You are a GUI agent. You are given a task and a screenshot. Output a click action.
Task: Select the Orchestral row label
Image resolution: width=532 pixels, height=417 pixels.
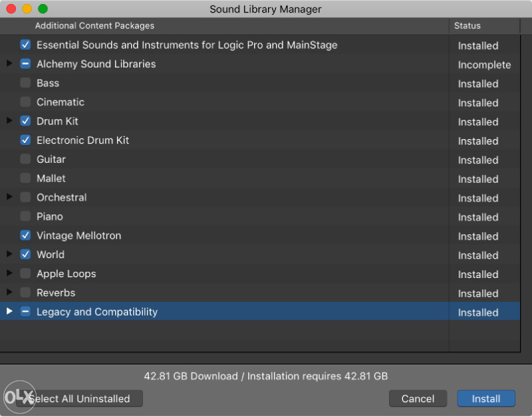[x=62, y=198]
